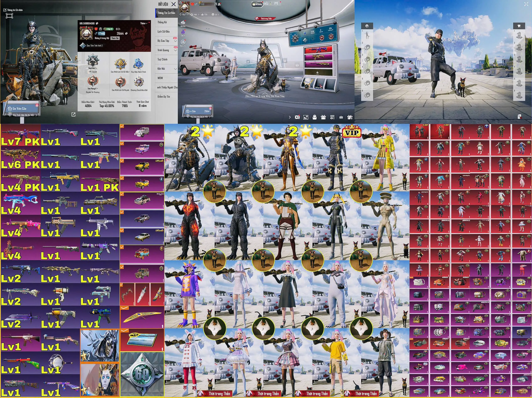This screenshot has height=398, width=532.
Task: Expand the Vinh Quang menu chevron
Action: click(x=175, y=50)
